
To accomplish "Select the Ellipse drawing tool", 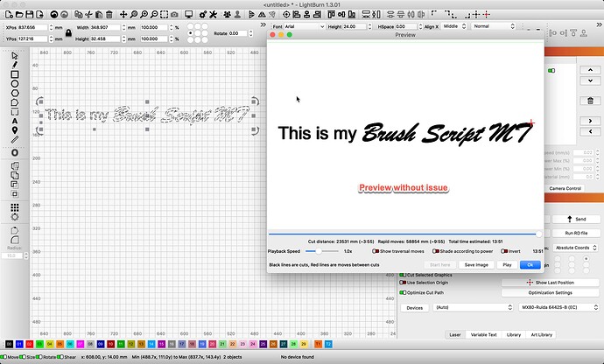I will point(15,84).
